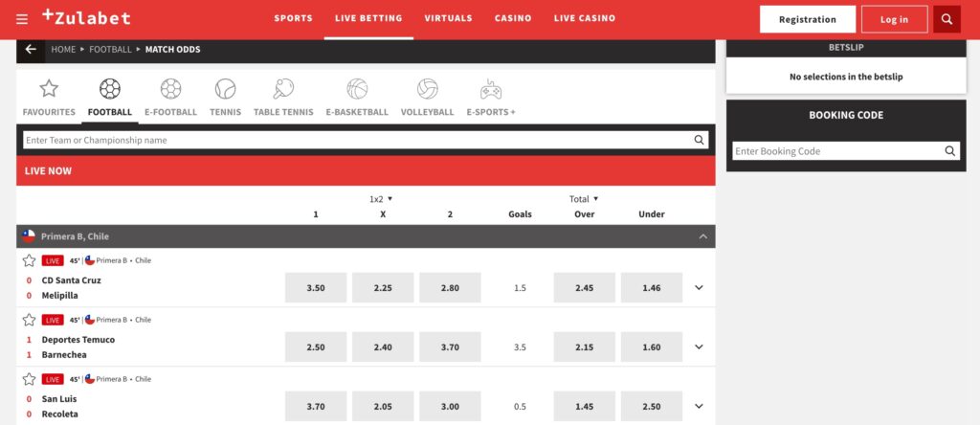This screenshot has width=980, height=425.
Task: Open the search magnifier in header
Action: tap(947, 19)
